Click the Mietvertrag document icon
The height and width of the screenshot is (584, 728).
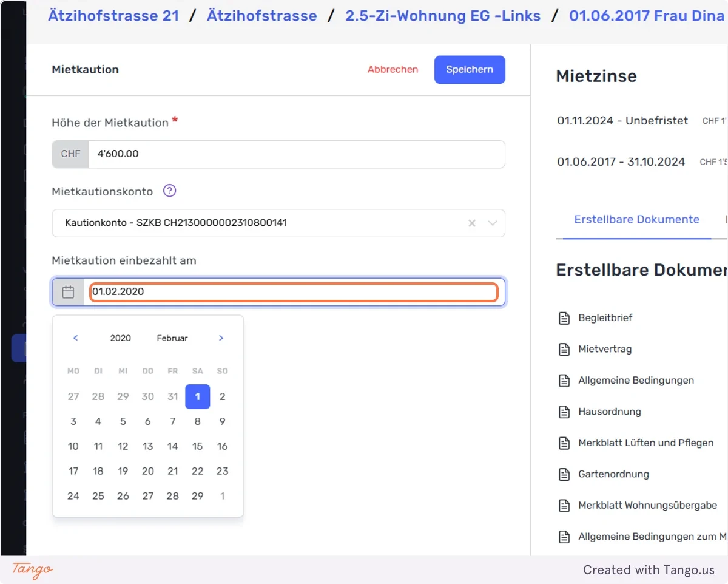click(564, 350)
